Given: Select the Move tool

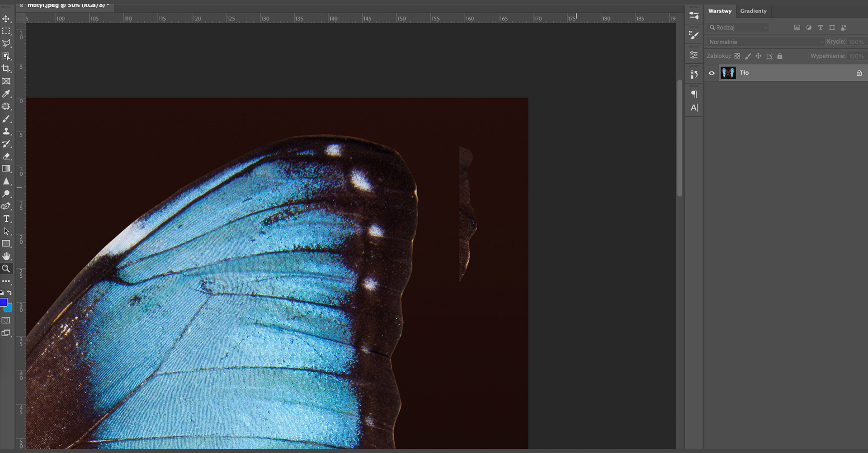Looking at the screenshot, I should point(6,19).
